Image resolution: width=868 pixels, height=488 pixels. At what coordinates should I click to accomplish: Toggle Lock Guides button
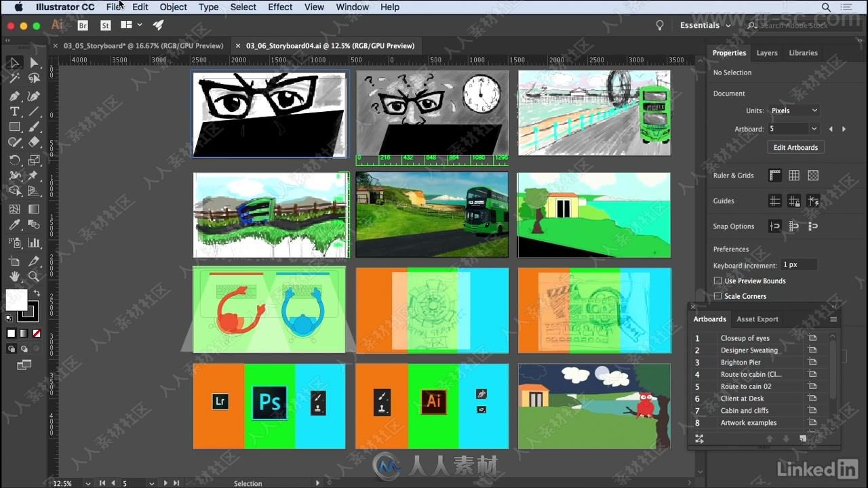pyautogui.click(x=794, y=201)
